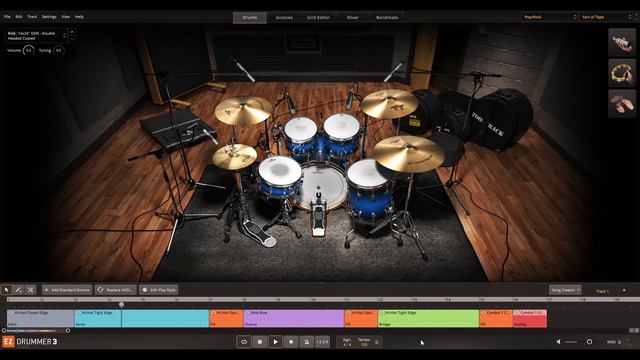Select the green Bridge song block
Viewport: 640px width, 360px height.
tap(429, 318)
